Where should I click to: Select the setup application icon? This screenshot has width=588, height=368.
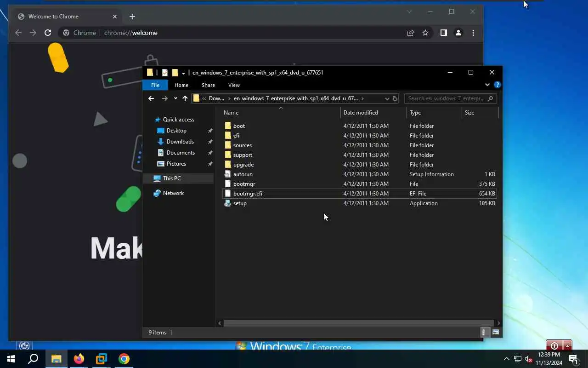point(228,203)
